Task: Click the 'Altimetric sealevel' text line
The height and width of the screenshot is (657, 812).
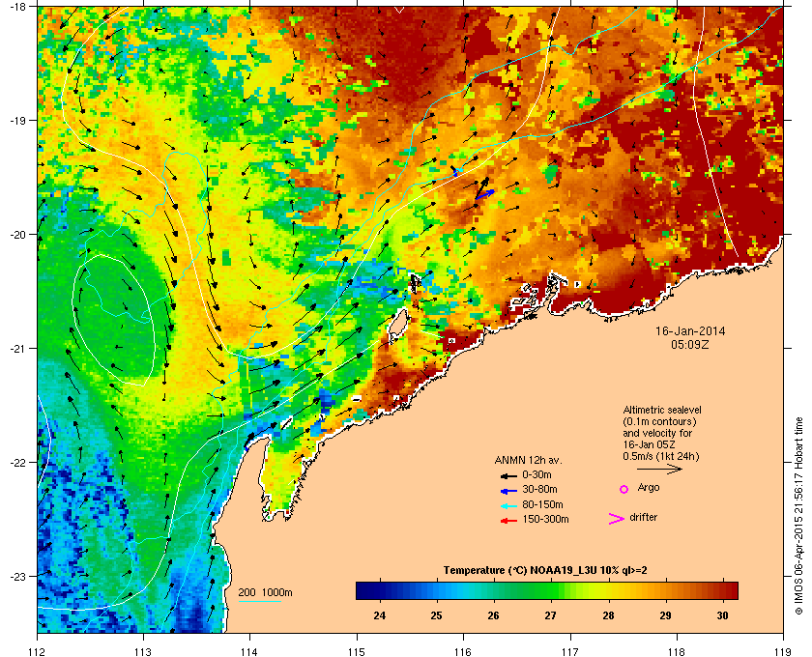Action: 662,410
